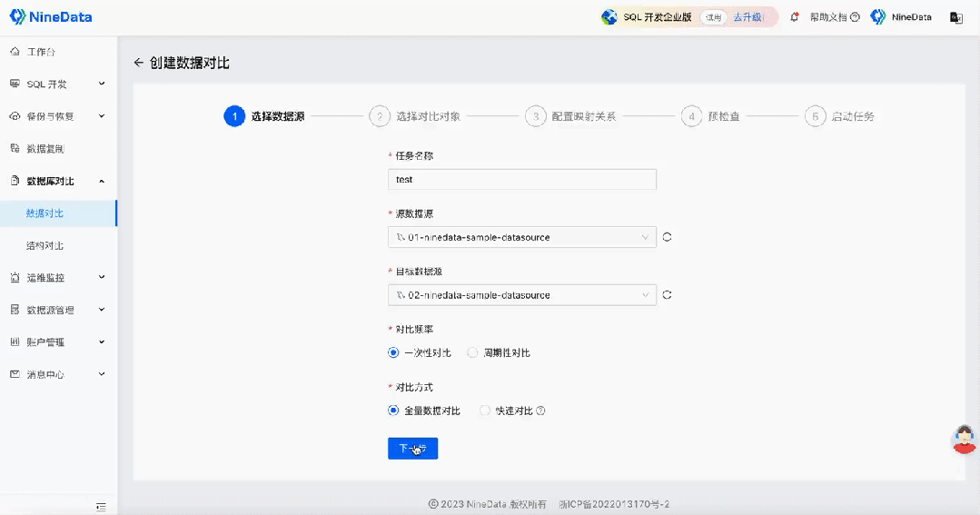Click the 去升级 upgrade link
This screenshot has height=515, width=980.
pyautogui.click(x=747, y=17)
